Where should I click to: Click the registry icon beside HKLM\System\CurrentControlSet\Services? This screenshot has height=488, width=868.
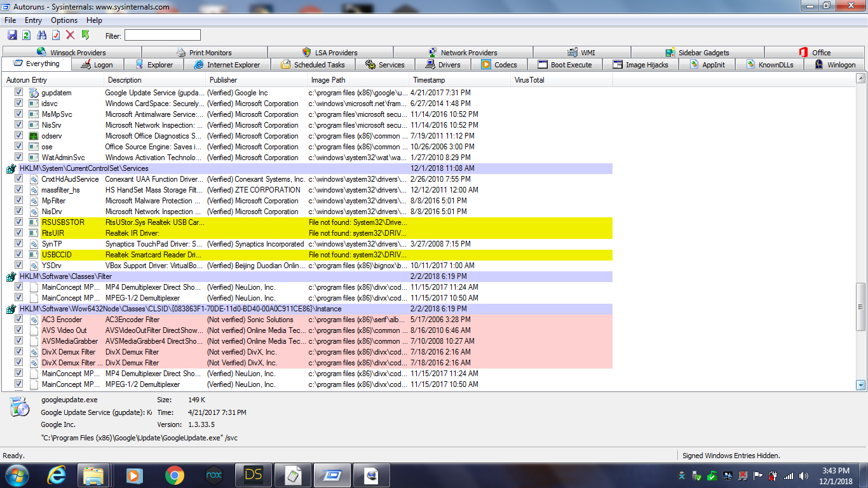[x=11, y=168]
